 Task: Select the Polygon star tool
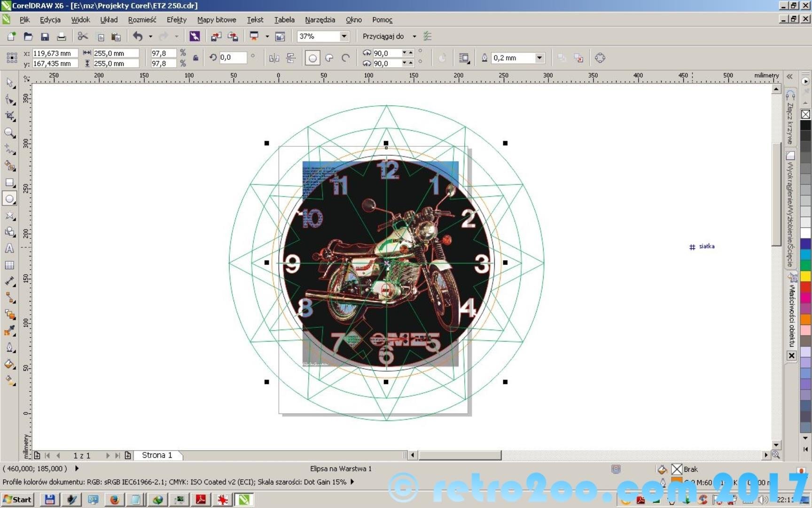point(9,215)
